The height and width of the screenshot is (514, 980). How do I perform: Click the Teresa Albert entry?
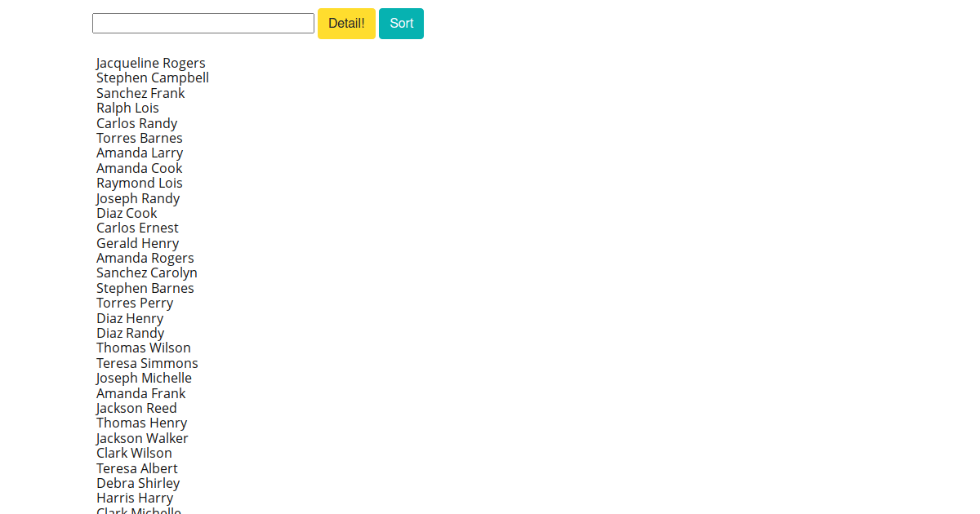click(137, 468)
